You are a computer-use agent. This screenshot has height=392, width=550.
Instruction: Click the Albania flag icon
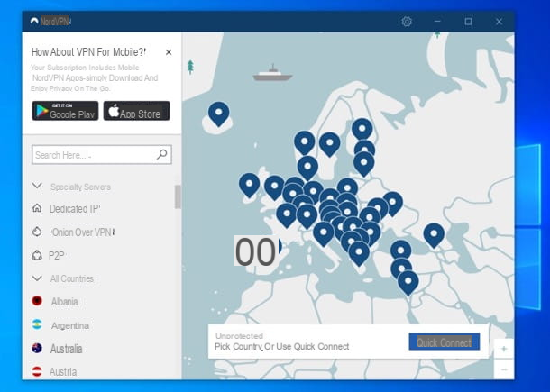point(37,301)
